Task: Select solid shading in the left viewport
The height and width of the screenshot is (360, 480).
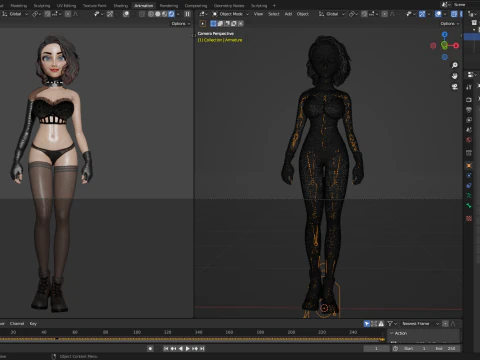Action: tap(158, 14)
